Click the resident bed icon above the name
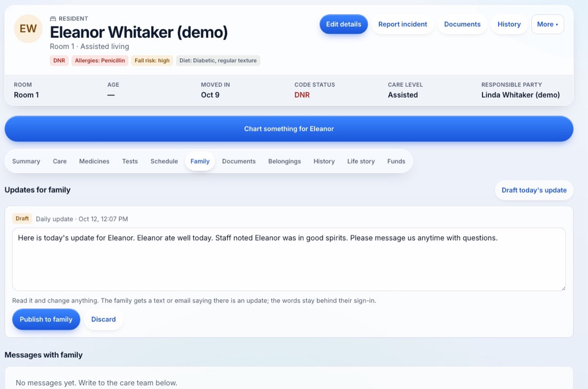 53,19
